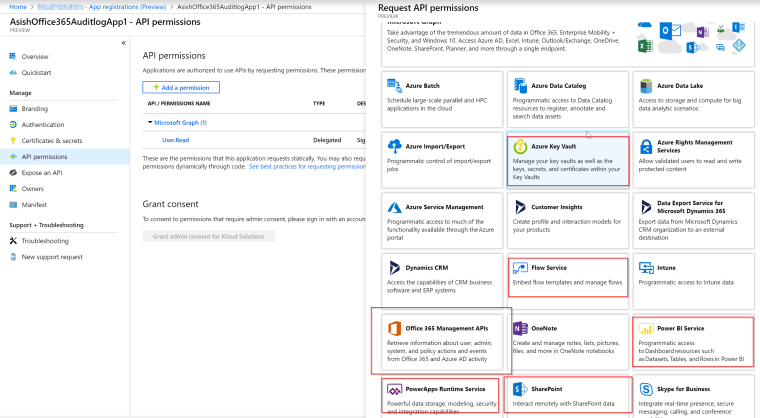The height and width of the screenshot is (418, 760).
Task: Click the Intune card title
Action: (666, 268)
